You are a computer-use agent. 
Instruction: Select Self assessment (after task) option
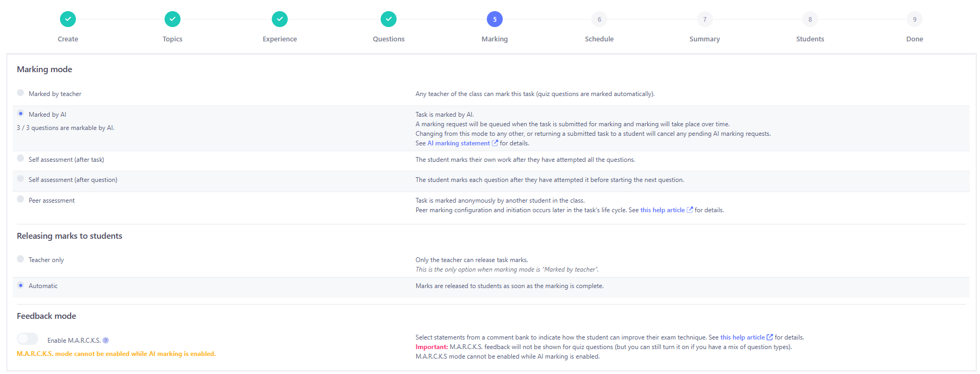21,159
